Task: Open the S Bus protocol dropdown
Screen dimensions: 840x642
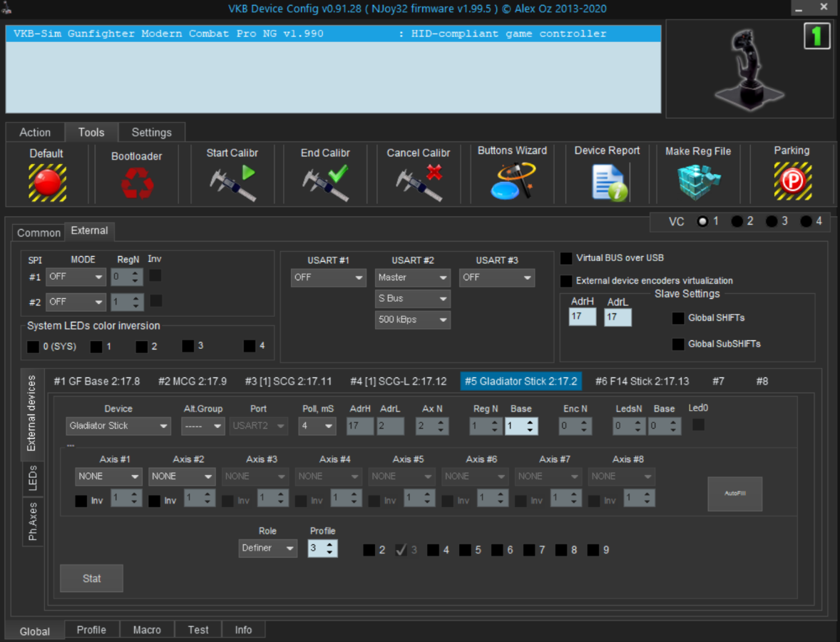Action: pos(412,298)
